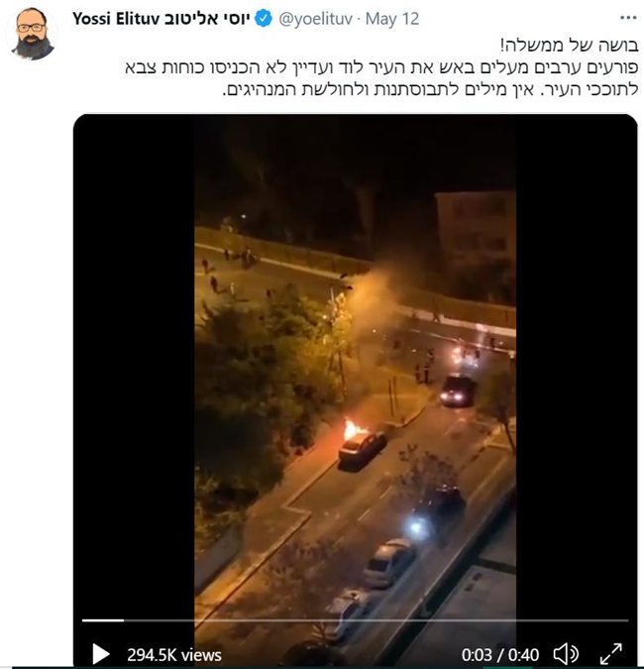Seek to the middle of the video timeline

[356, 620]
